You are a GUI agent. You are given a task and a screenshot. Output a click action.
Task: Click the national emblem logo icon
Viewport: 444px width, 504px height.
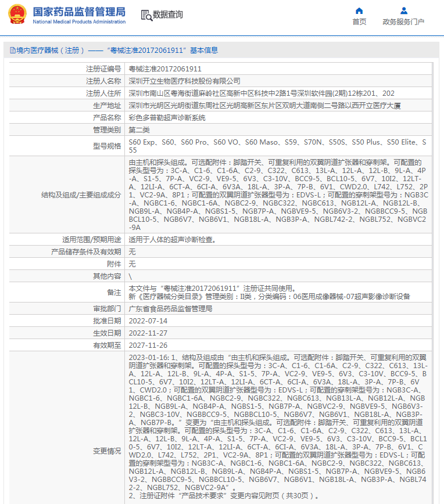17,15
